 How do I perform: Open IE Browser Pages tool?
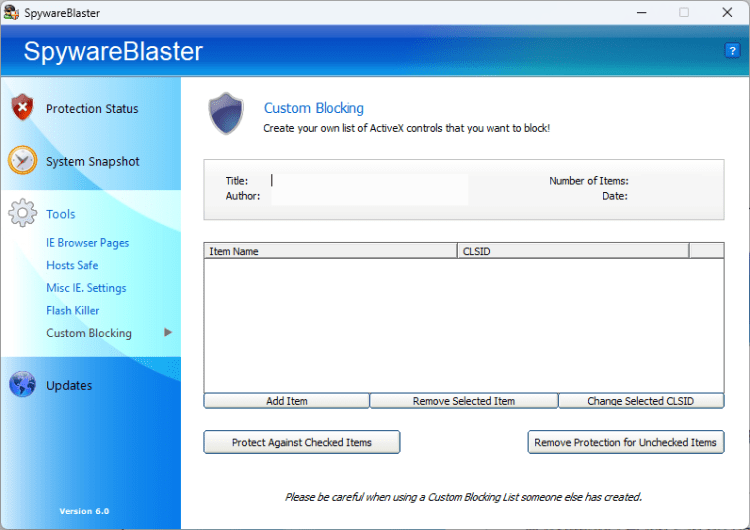coord(88,243)
